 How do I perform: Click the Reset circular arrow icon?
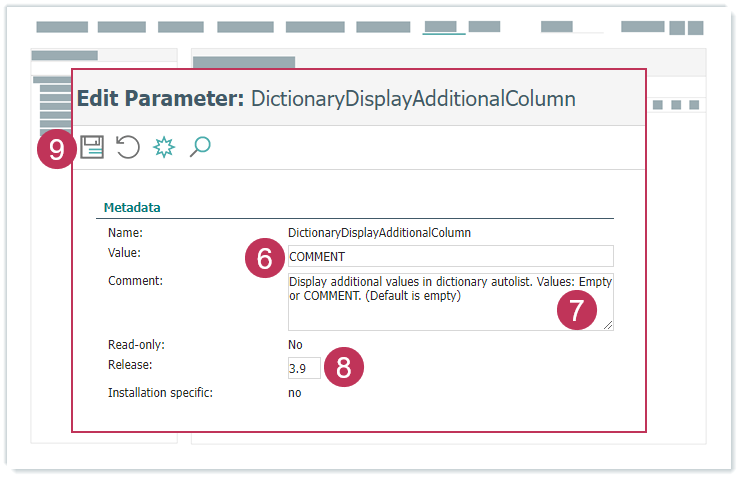click(127, 148)
